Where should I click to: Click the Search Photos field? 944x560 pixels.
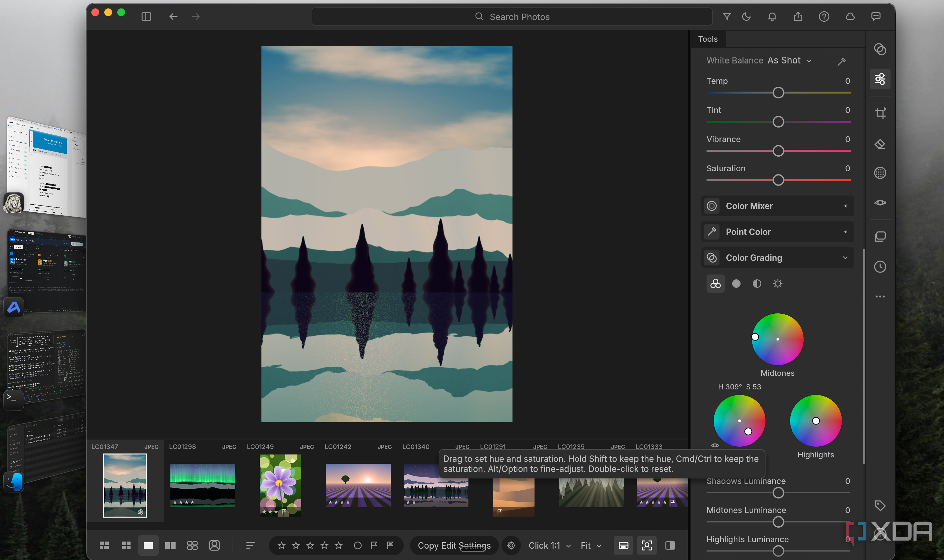click(512, 17)
